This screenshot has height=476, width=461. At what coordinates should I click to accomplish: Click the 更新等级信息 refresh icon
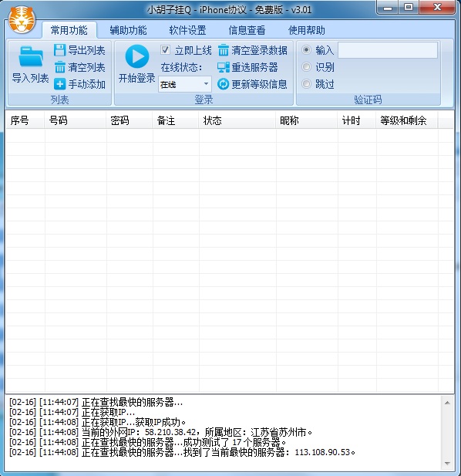click(x=224, y=84)
